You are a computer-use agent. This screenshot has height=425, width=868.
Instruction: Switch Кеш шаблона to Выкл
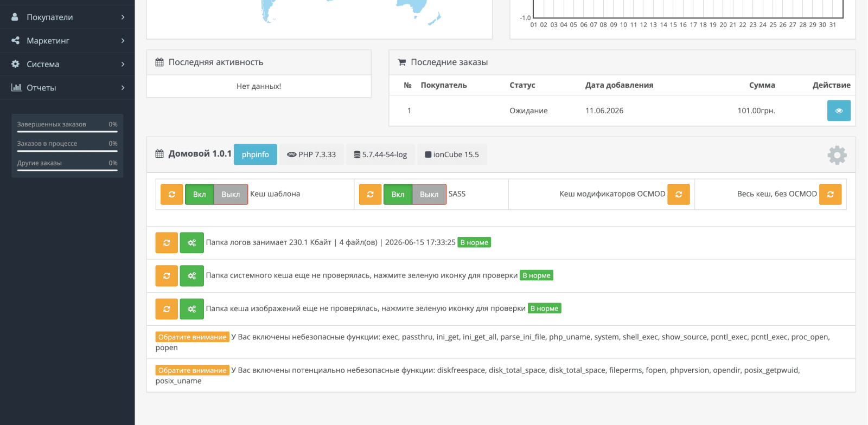tap(231, 194)
